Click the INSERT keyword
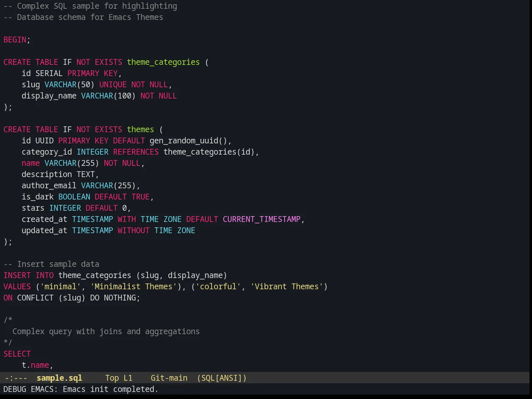 pyautogui.click(x=17, y=275)
